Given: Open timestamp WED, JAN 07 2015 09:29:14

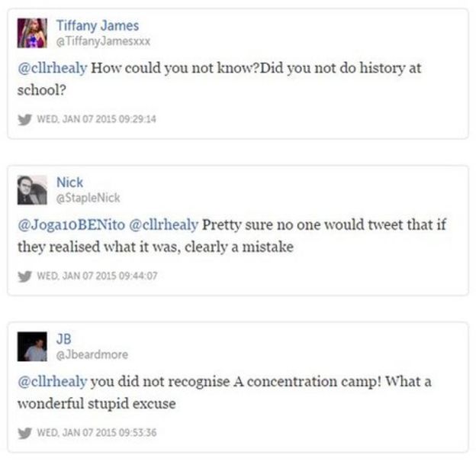Looking at the screenshot, I should [95, 118].
